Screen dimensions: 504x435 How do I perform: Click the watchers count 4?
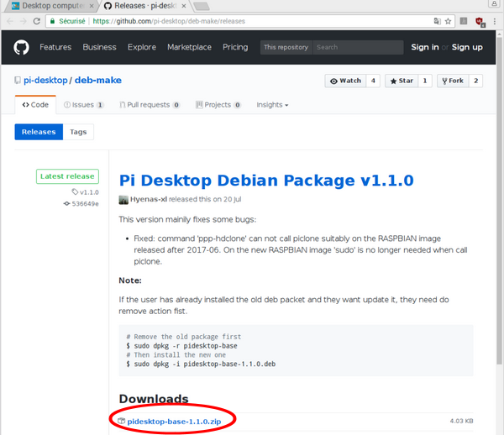click(373, 81)
